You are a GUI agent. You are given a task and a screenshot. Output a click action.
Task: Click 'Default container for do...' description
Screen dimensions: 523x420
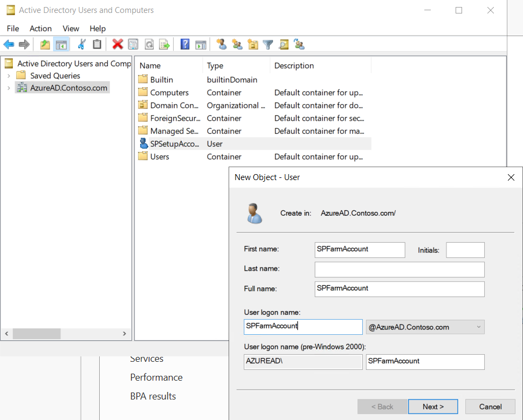click(x=319, y=106)
